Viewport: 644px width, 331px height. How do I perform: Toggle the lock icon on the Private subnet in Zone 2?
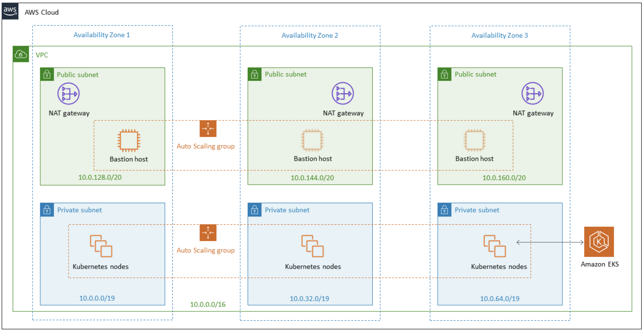tap(255, 210)
